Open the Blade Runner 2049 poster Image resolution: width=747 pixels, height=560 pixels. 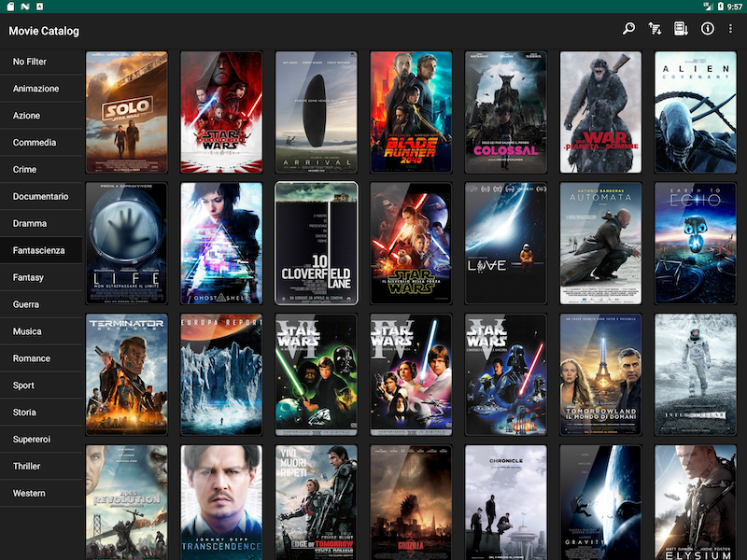pyautogui.click(x=411, y=112)
